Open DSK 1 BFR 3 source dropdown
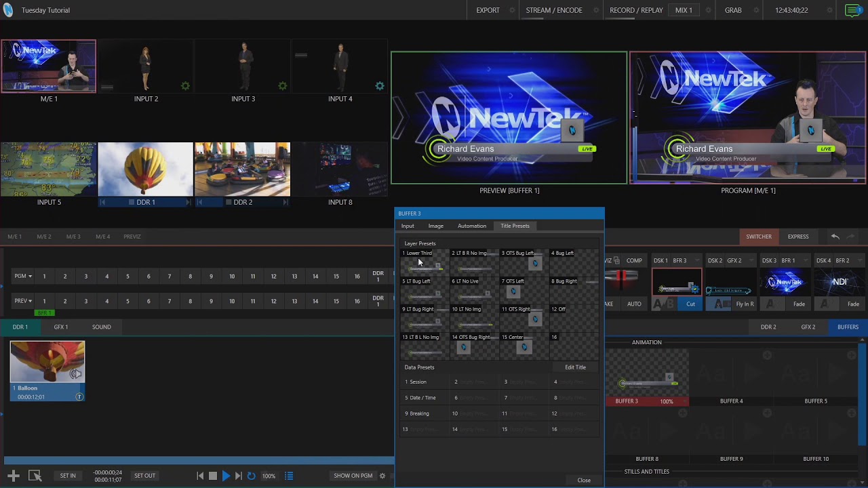 697,260
